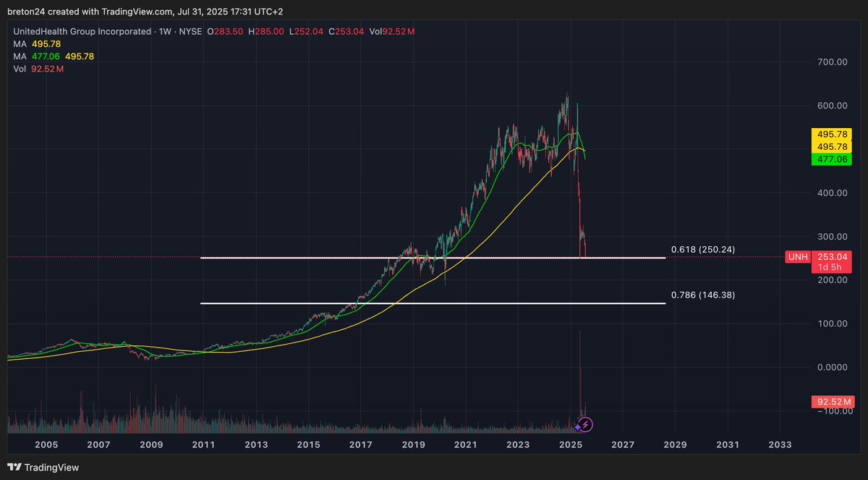Click the 2017 label on the time axis
Screen dimensions: 868x480
pos(360,445)
